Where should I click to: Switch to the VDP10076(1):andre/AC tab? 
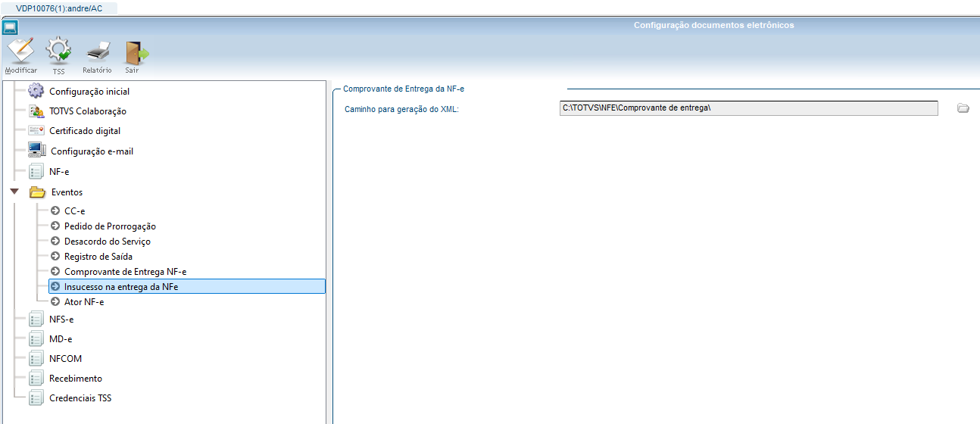tap(59, 8)
